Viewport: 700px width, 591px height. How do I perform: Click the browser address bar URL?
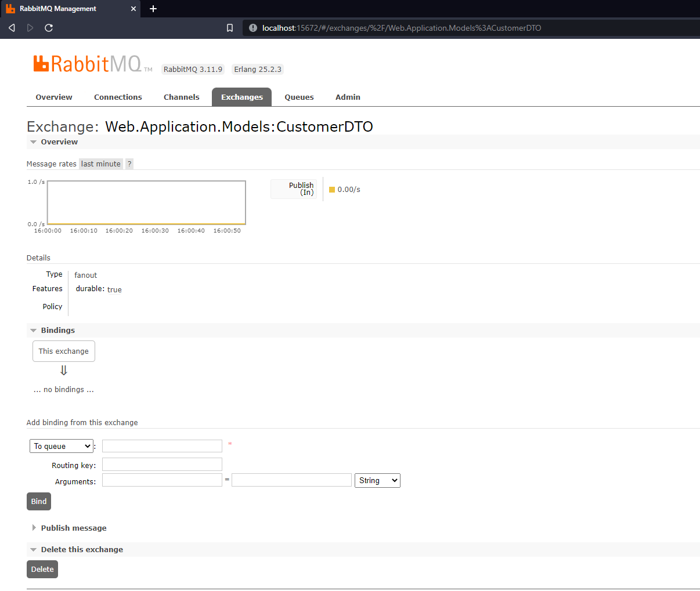point(402,28)
